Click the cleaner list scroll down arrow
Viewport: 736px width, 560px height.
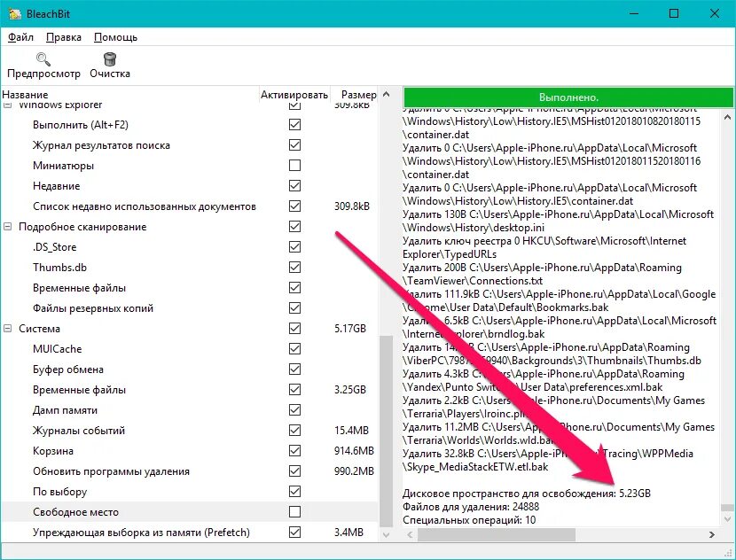386,534
